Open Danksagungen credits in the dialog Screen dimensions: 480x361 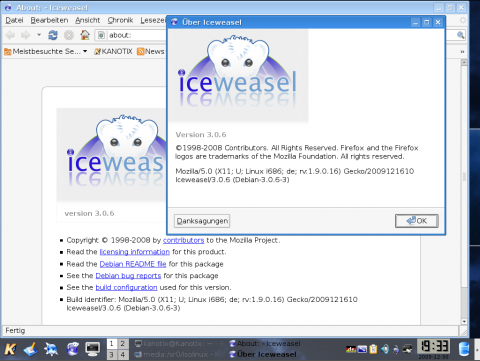202,221
